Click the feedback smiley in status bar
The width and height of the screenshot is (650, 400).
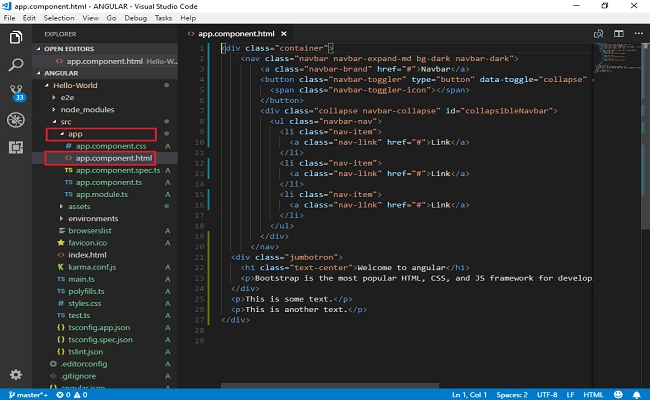coord(618,394)
